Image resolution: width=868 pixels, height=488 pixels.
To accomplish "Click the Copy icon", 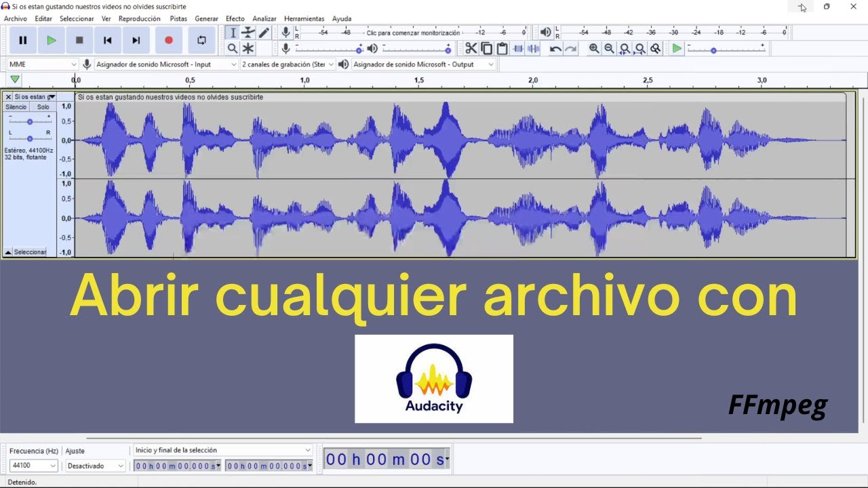I will pos(486,48).
